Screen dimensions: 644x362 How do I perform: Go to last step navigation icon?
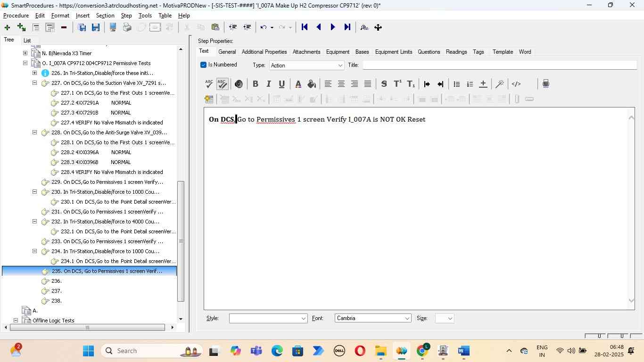347,27
